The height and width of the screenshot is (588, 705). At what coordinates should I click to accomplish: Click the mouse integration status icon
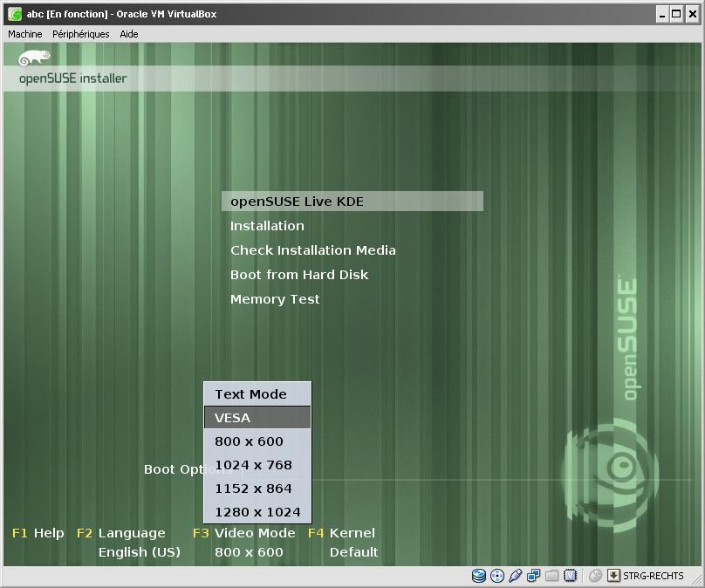click(595, 576)
